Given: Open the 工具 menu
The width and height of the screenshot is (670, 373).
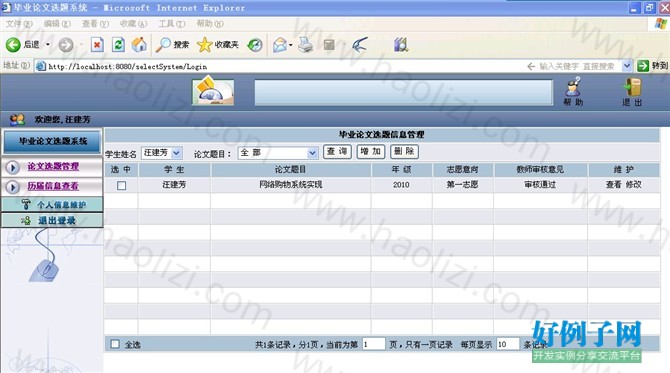Looking at the screenshot, I should tap(172, 23).
